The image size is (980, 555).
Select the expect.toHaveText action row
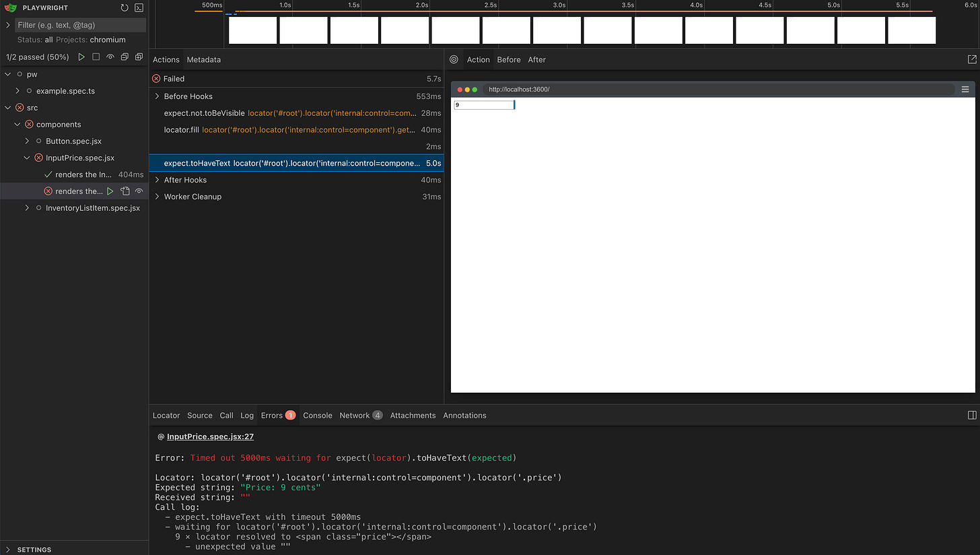click(296, 163)
